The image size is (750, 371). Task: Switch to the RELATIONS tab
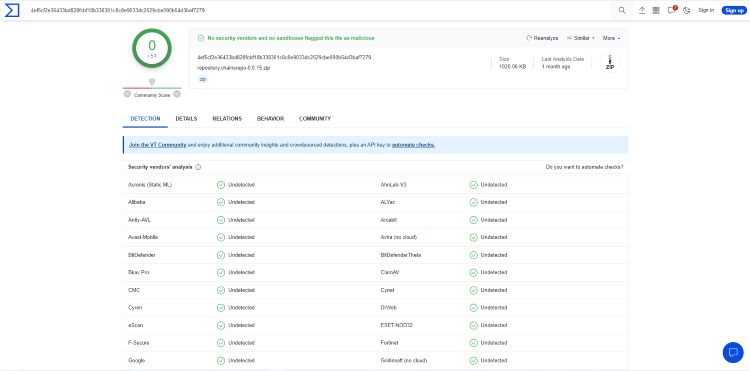227,119
